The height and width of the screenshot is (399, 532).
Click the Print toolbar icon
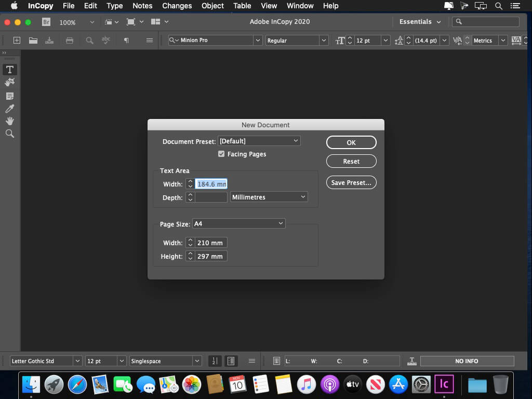(70, 41)
